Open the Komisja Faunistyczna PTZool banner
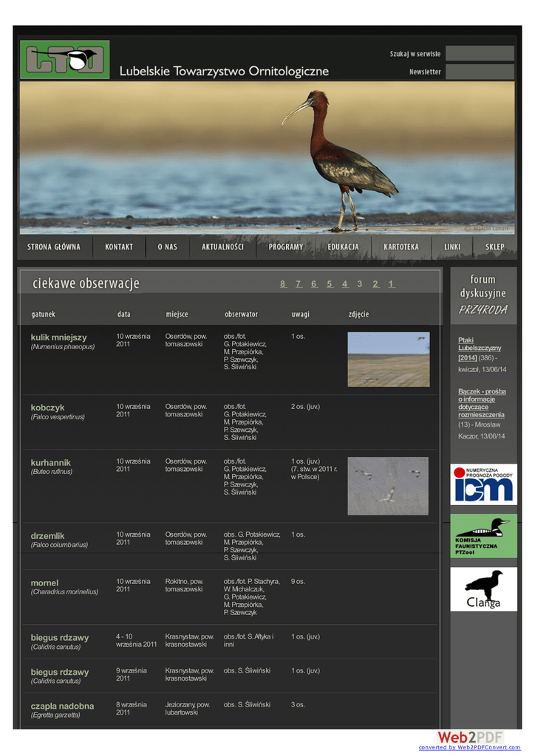The image size is (535, 756). click(x=483, y=536)
